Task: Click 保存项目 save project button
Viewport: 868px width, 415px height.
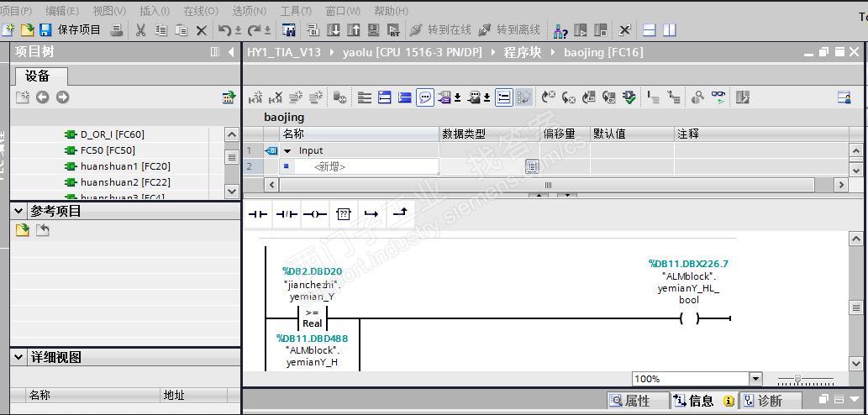Action: click(70, 30)
